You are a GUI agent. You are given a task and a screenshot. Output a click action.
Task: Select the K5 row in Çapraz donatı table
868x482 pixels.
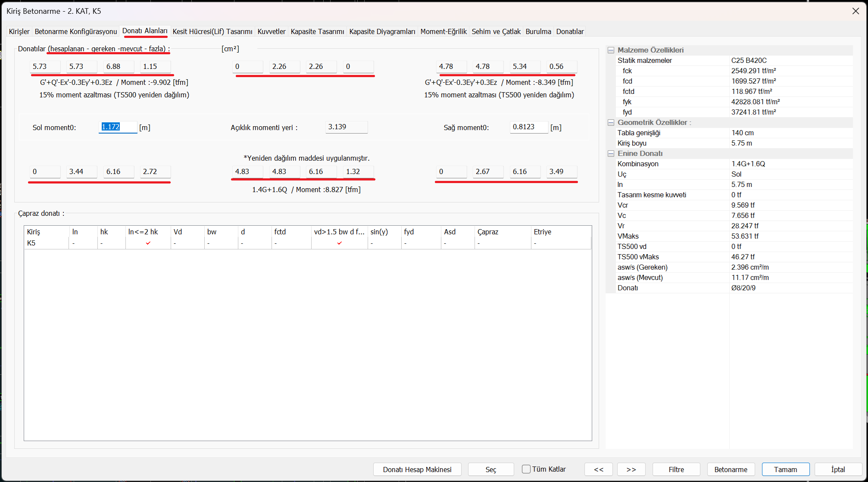pyautogui.click(x=31, y=243)
